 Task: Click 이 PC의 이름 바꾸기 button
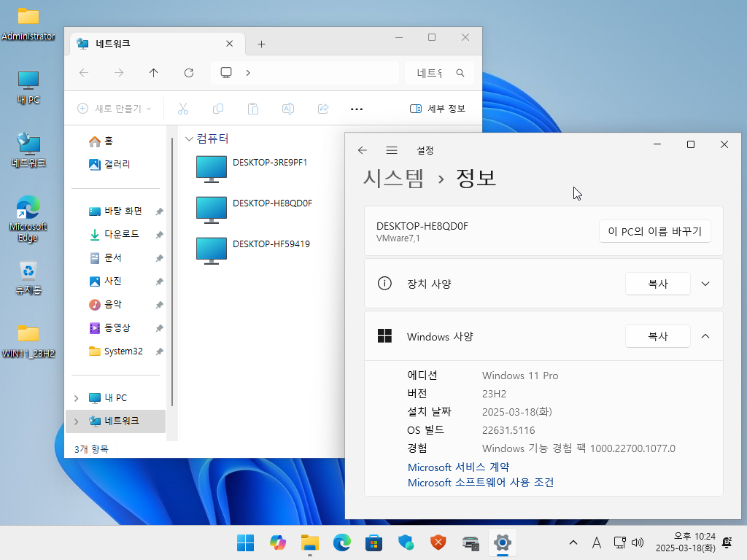[654, 231]
